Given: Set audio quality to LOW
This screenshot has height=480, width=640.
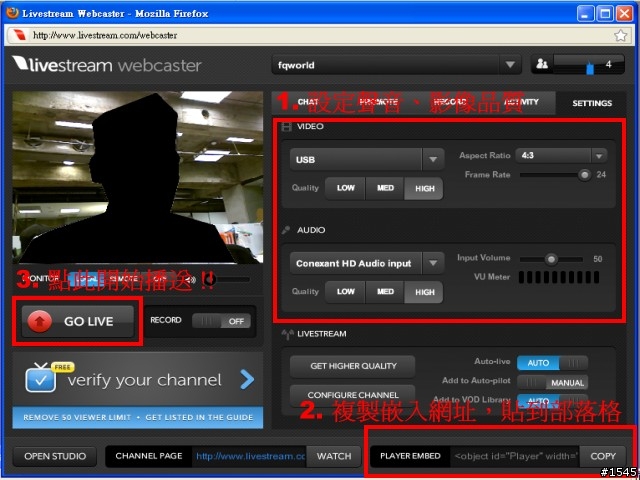Looking at the screenshot, I should pyautogui.click(x=345, y=292).
